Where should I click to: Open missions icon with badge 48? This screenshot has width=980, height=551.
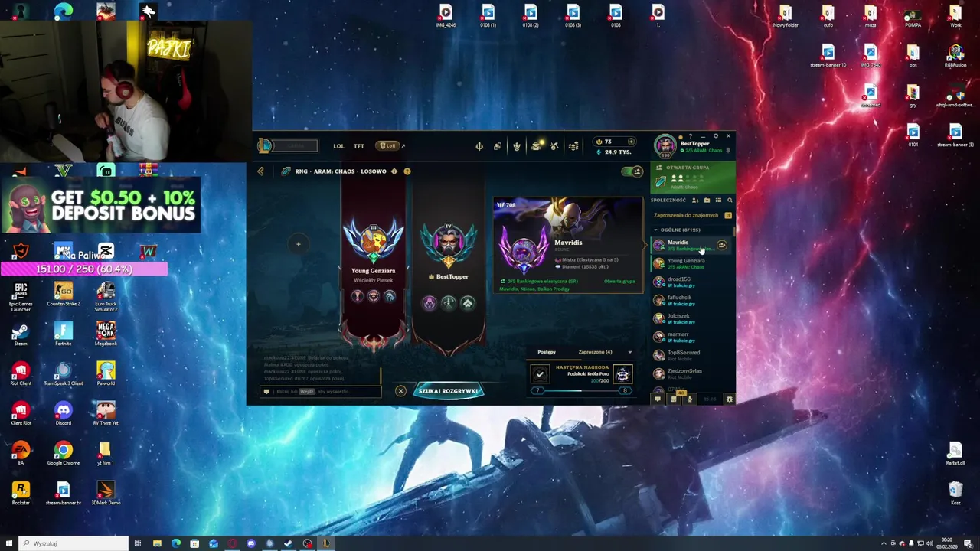pyautogui.click(x=674, y=399)
